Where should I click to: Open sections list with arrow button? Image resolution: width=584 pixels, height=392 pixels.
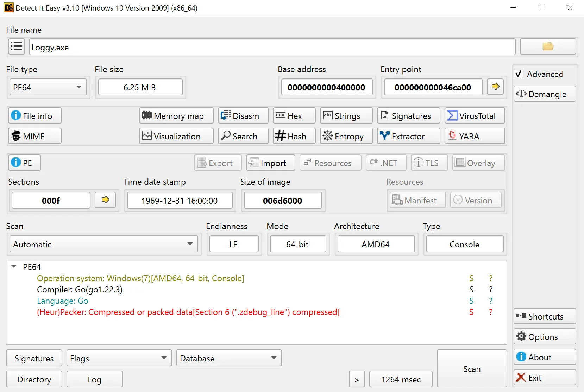[x=105, y=200]
